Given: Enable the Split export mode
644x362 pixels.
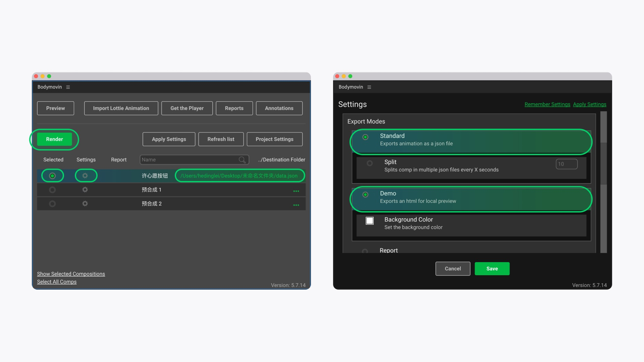Looking at the screenshot, I should 370,163.
